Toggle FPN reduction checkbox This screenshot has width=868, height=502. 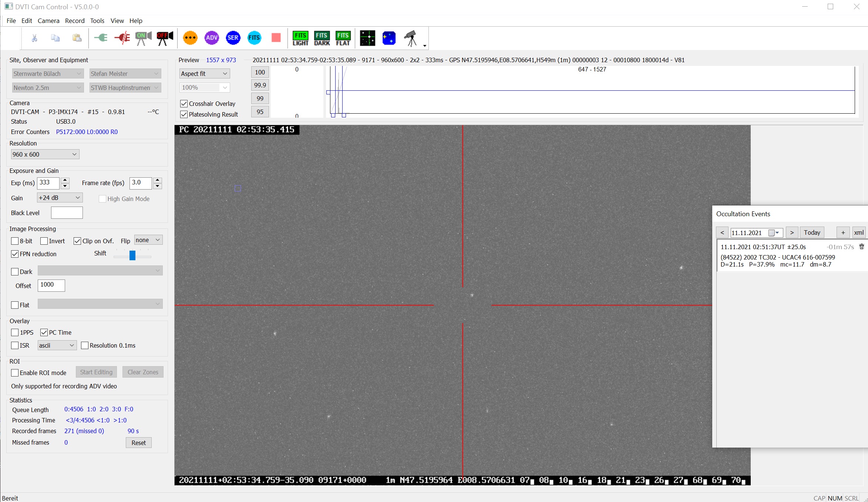[x=15, y=254]
